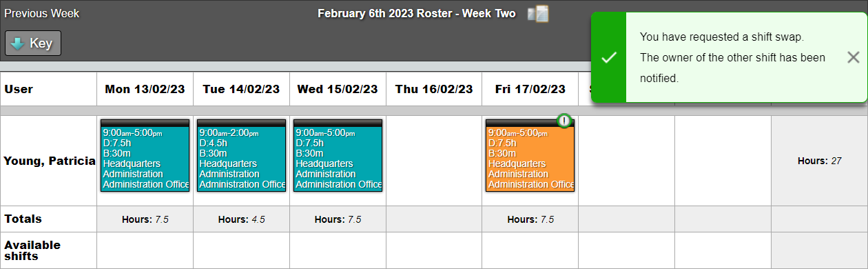The height and width of the screenshot is (269, 868).
Task: Open Wednesday 15/02/23 shift block
Action: tap(338, 155)
